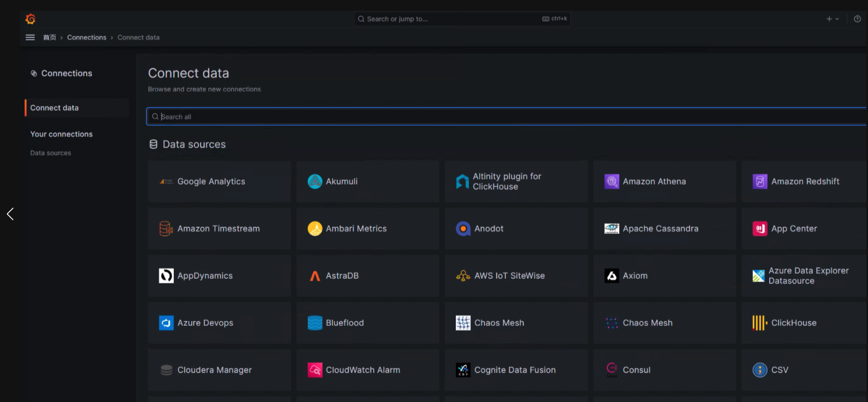Click the Google Analytics icon
The width and height of the screenshot is (868, 402).
(166, 182)
